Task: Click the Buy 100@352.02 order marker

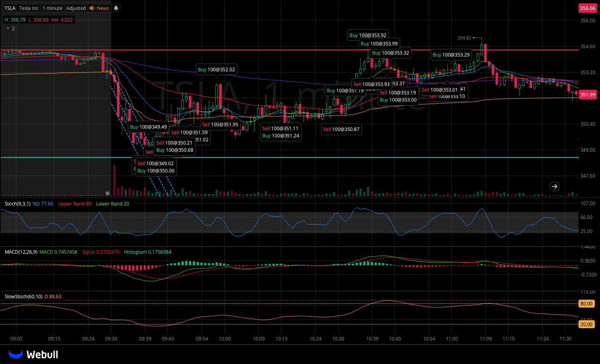Action: tap(217, 69)
